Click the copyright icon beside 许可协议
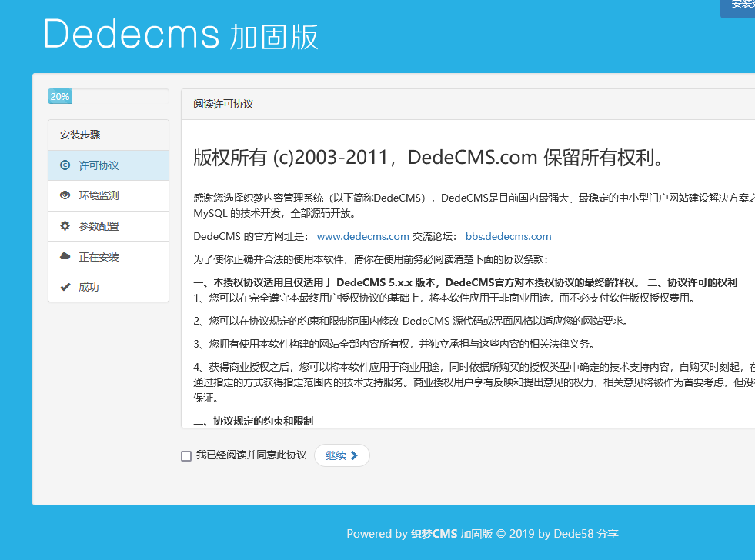This screenshot has width=755, height=560. (65, 165)
